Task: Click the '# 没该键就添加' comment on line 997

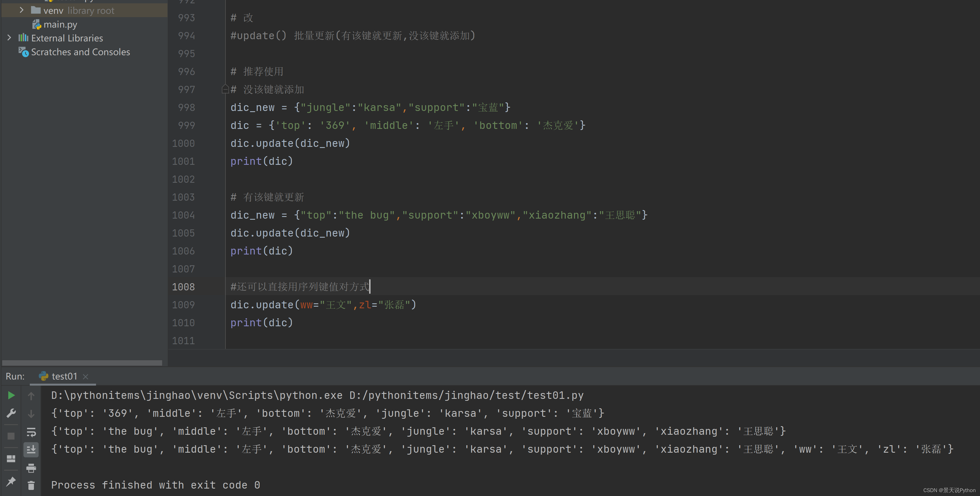Action: (x=267, y=89)
